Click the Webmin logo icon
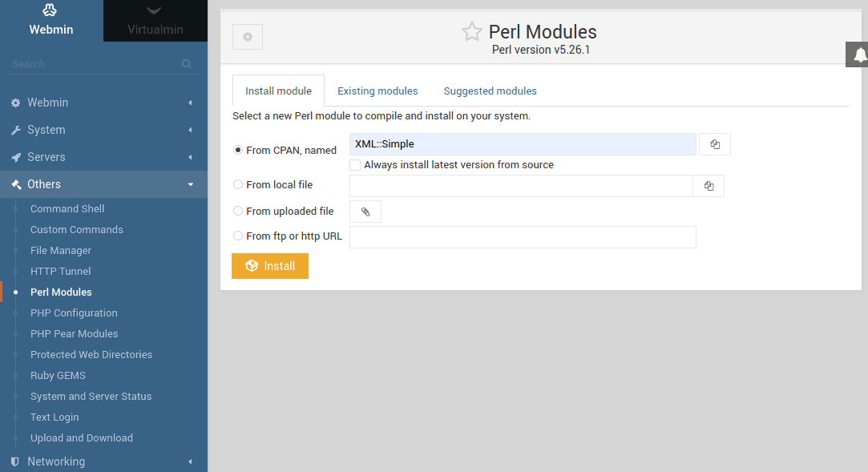868x472 pixels. click(x=50, y=10)
